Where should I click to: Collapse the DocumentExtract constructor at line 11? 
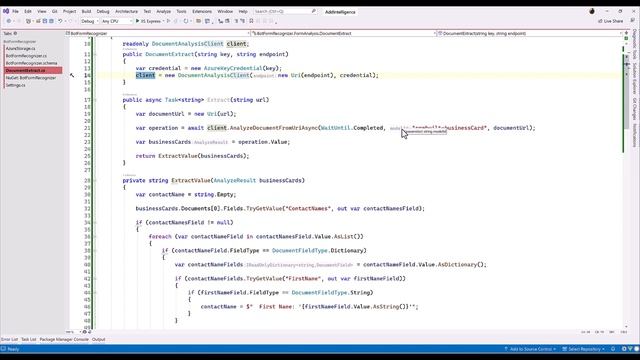coord(96,54)
